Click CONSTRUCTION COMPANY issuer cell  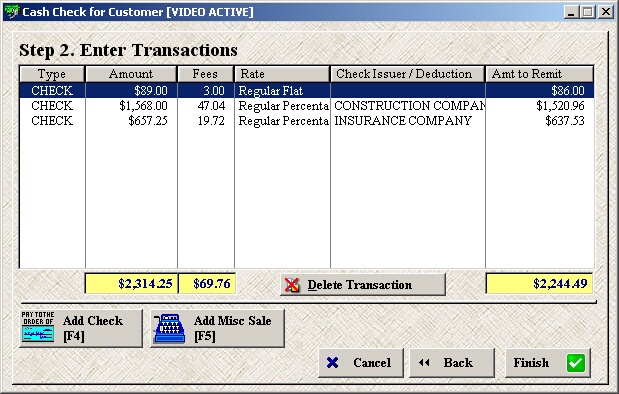(x=409, y=105)
